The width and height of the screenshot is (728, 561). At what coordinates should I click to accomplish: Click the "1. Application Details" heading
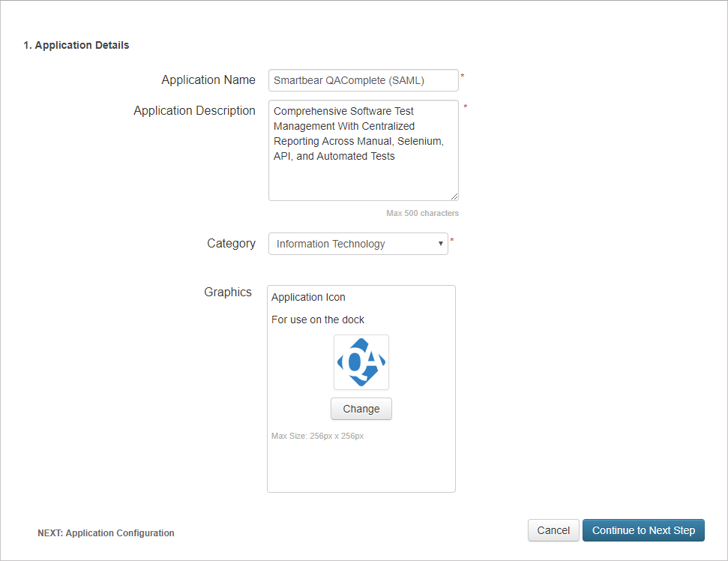pos(76,46)
